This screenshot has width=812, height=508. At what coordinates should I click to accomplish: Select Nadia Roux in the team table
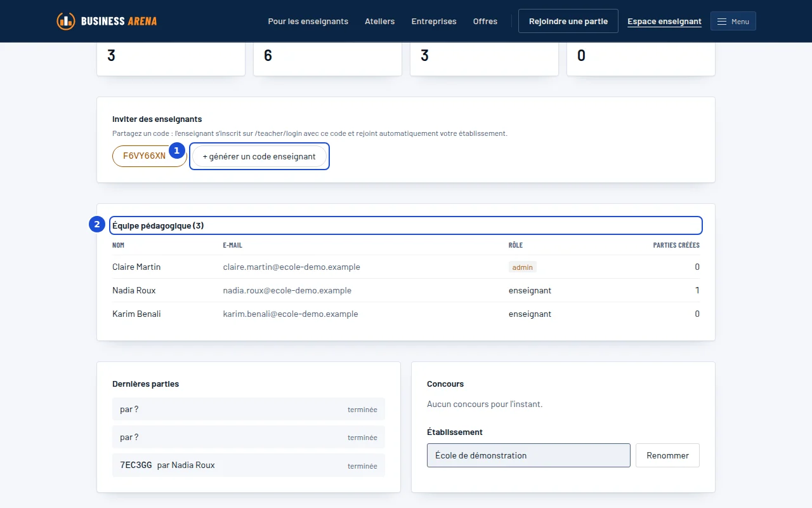tap(134, 290)
